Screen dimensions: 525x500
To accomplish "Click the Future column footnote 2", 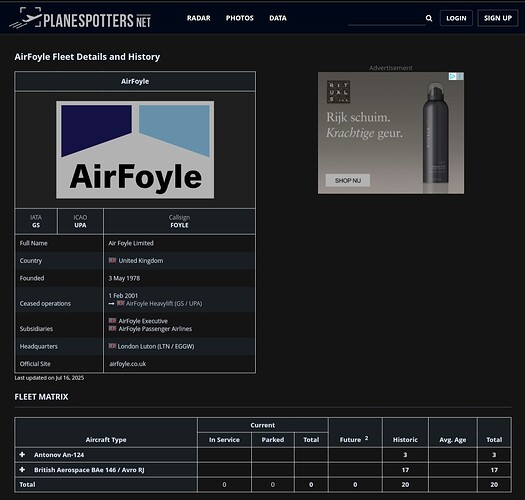I will 366,438.
